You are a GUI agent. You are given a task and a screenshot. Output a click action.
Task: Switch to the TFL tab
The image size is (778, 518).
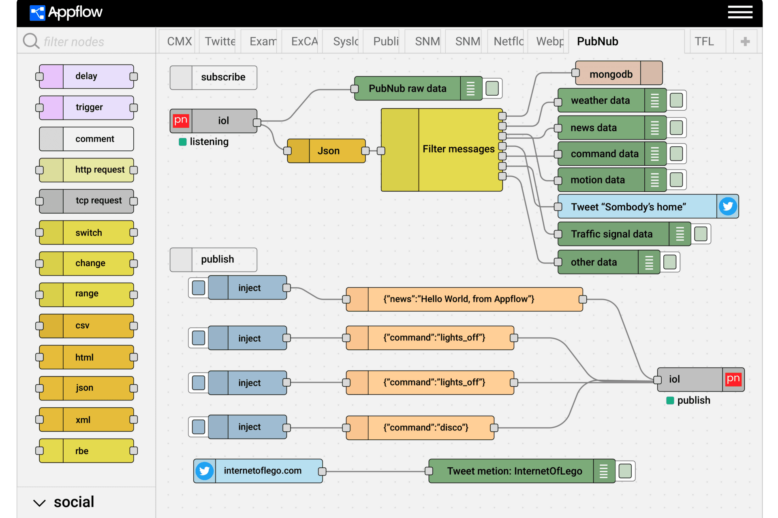pos(704,41)
